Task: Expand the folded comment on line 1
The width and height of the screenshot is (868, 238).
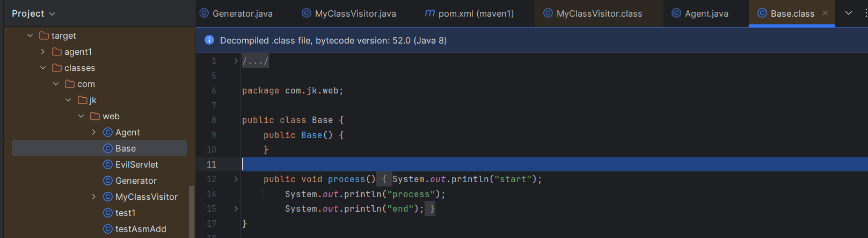Action: point(236,61)
